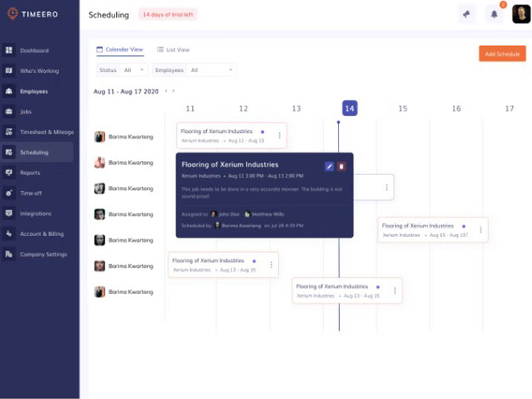Select day 11 column header

190,108
